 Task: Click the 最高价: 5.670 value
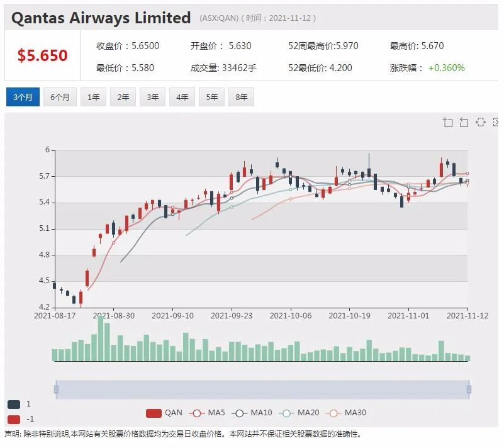tap(417, 46)
